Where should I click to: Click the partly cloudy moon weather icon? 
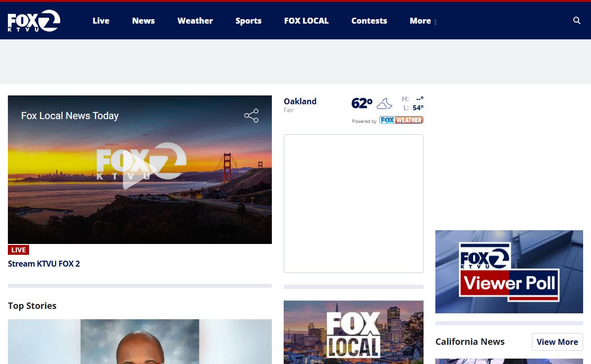click(385, 103)
